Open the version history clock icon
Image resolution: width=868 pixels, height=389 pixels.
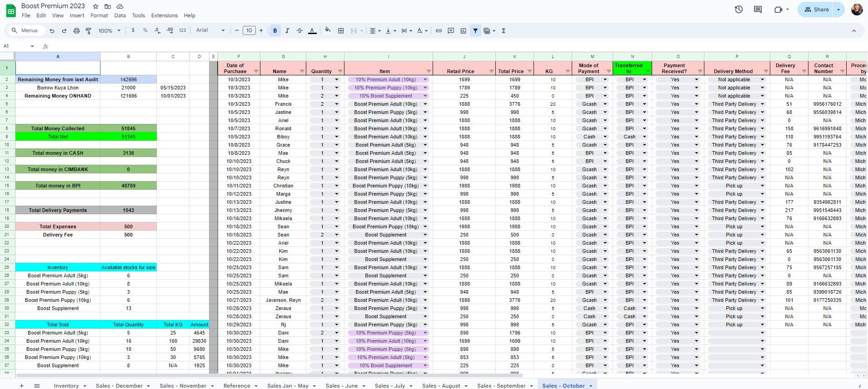coord(738,10)
